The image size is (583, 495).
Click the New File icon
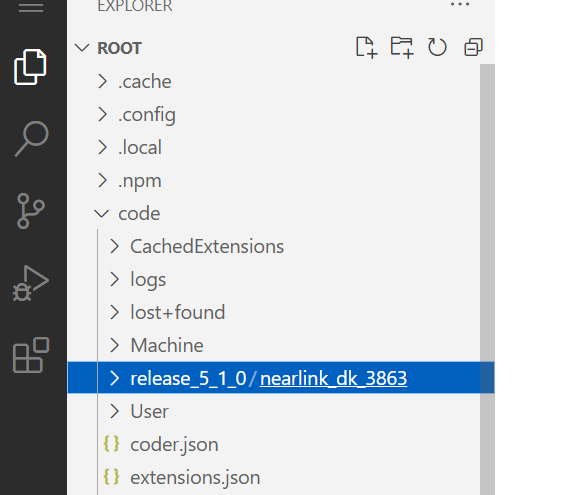point(366,47)
